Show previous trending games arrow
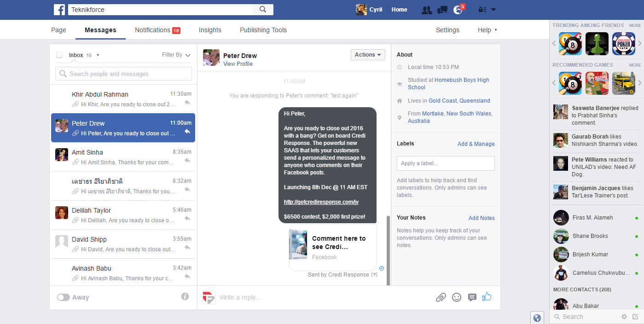This screenshot has width=644, height=324. coord(554,44)
